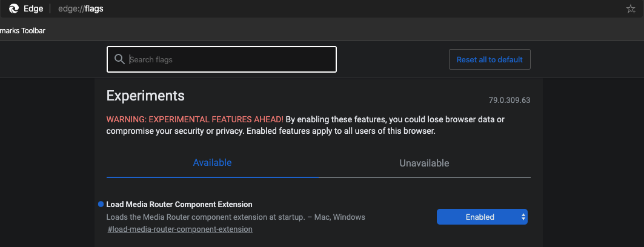Switch to the Unavailable tab
Image resolution: width=644 pixels, height=247 pixels.
pos(424,163)
